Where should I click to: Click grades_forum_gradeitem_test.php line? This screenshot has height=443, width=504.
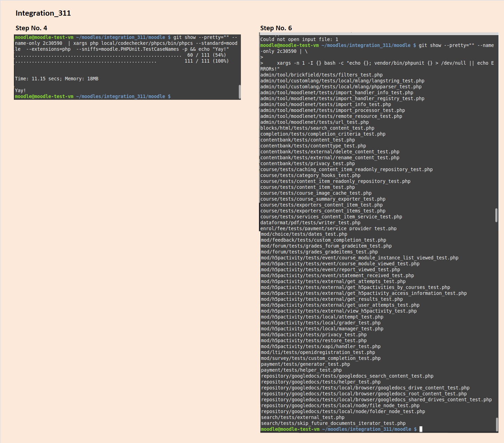326,246
